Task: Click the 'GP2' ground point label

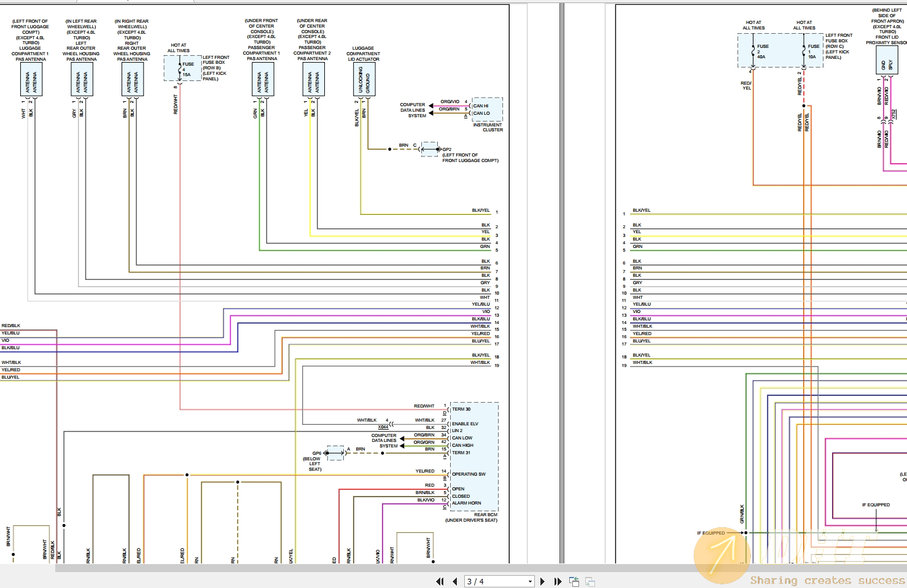Action: 446,149
